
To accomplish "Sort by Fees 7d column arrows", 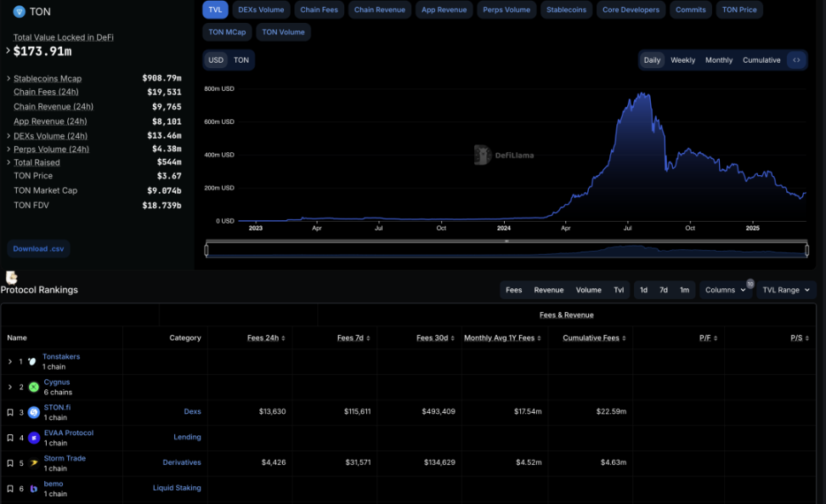I will point(368,338).
